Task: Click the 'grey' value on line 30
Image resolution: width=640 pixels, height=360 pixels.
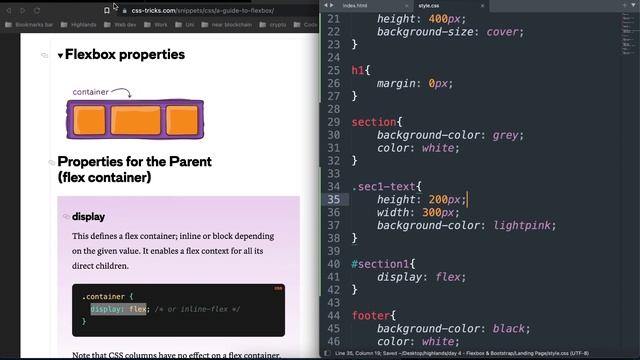Action: coord(505,135)
